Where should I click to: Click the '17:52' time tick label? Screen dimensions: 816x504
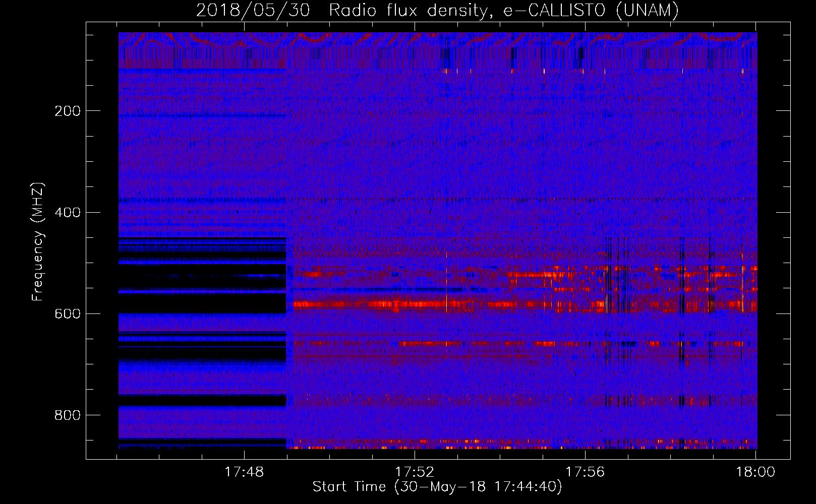tap(415, 472)
